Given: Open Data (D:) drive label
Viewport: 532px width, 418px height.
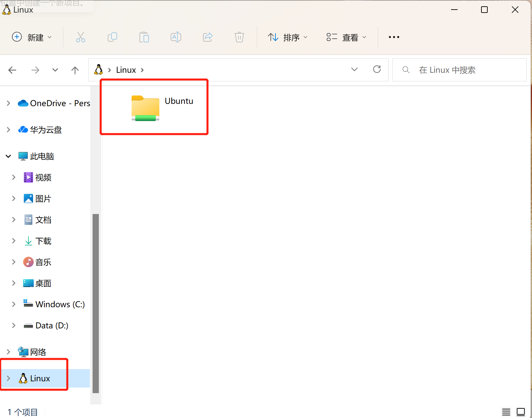Looking at the screenshot, I should pos(52,325).
